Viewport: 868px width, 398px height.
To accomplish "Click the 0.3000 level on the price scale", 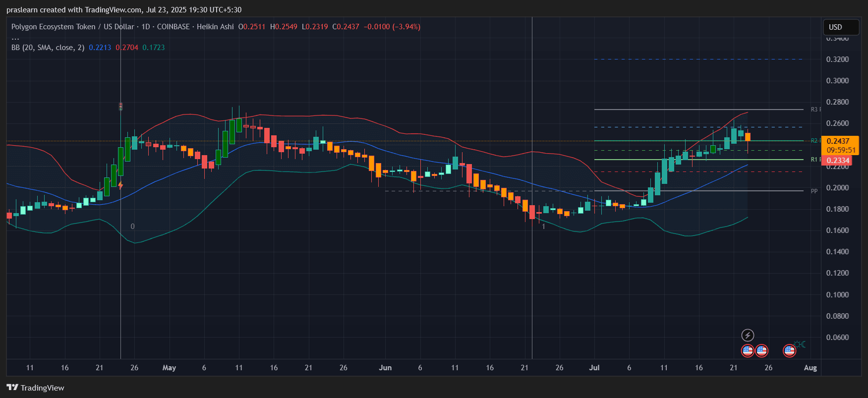I will [x=837, y=81].
